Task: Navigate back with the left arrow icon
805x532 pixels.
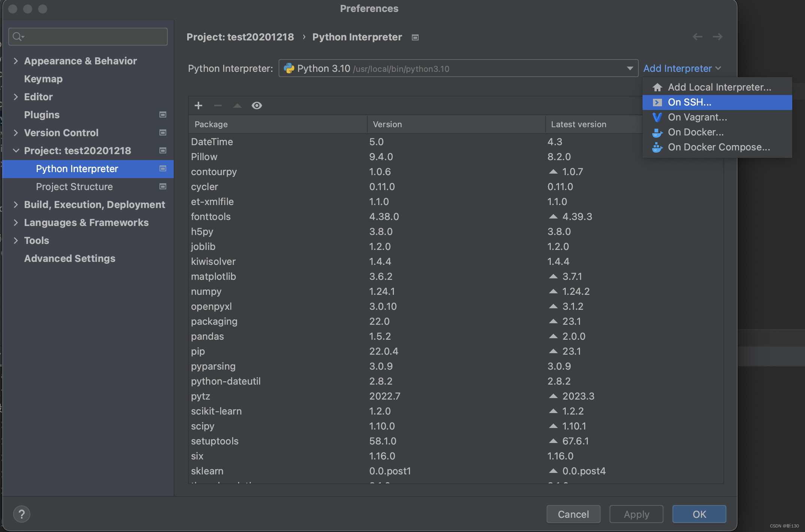Action: tap(697, 37)
